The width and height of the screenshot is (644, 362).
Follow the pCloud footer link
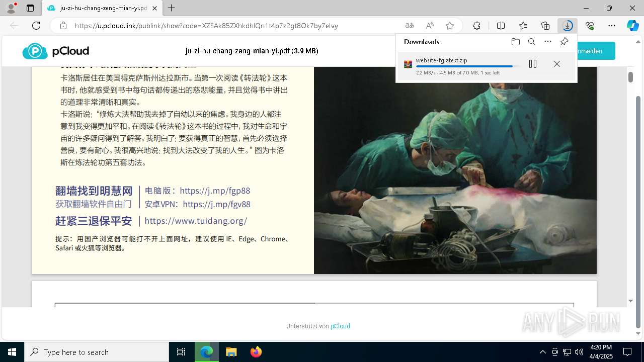(340, 326)
